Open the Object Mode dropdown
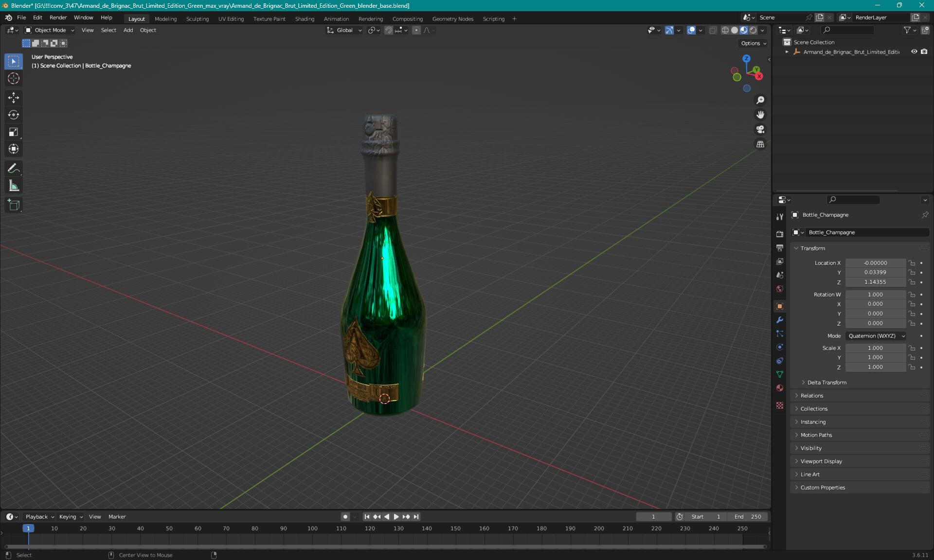934x560 pixels. click(50, 30)
